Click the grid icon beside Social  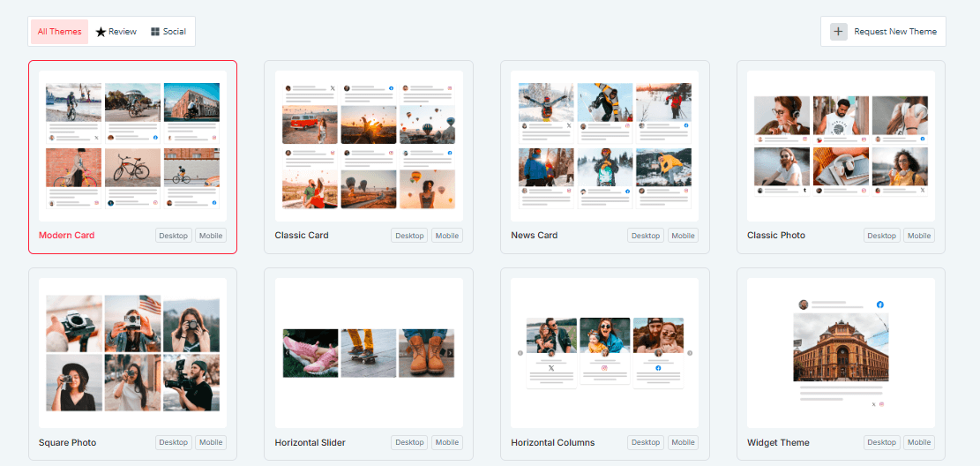[x=155, y=32]
